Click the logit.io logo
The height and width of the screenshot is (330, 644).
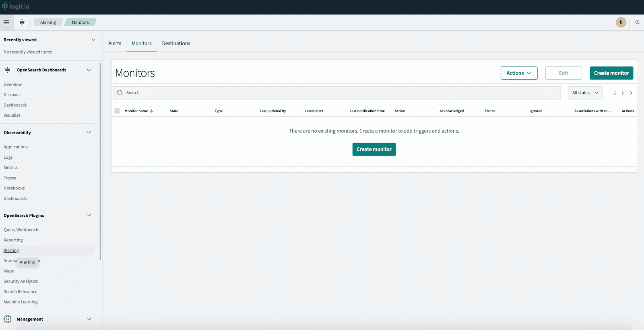click(x=15, y=6)
